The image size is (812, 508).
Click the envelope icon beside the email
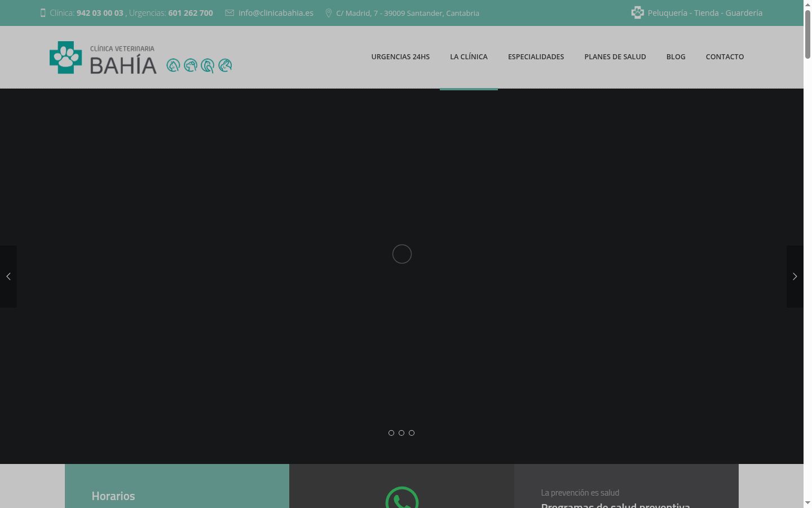[x=230, y=13]
